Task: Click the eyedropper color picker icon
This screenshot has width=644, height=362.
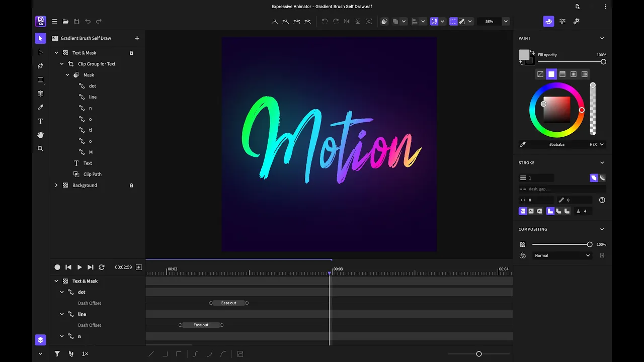Action: (523, 144)
